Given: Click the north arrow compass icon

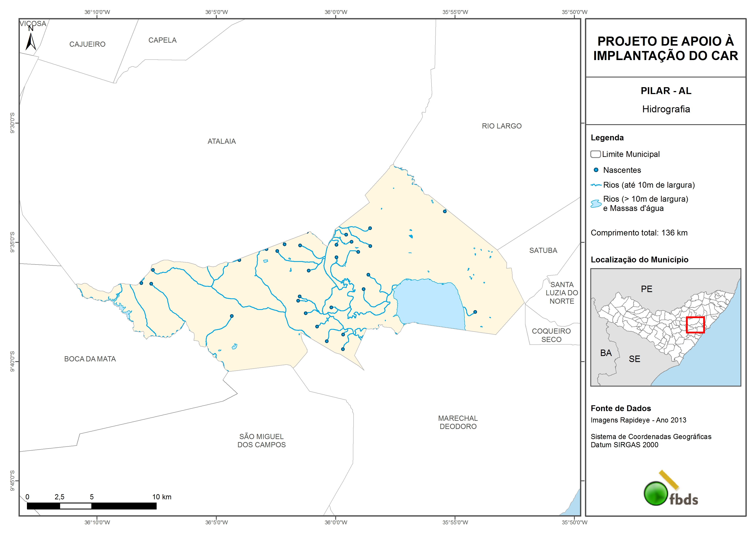Looking at the screenshot, I should point(31,42).
